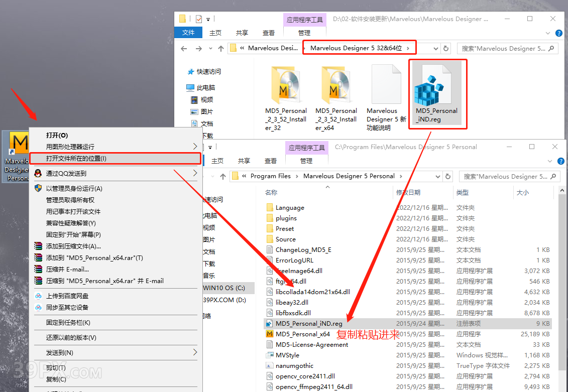Choose 复制(C) in the context menu
This screenshot has width=568, height=392.
(115, 379)
